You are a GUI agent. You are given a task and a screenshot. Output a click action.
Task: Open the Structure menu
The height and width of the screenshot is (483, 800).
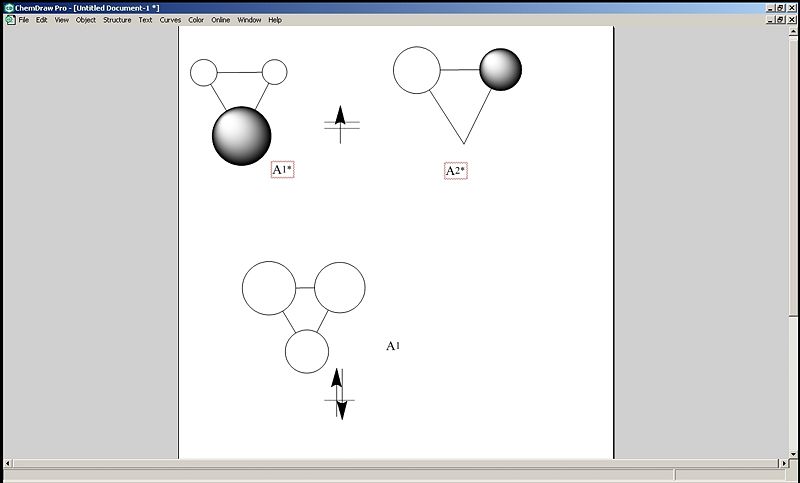pyautogui.click(x=117, y=20)
